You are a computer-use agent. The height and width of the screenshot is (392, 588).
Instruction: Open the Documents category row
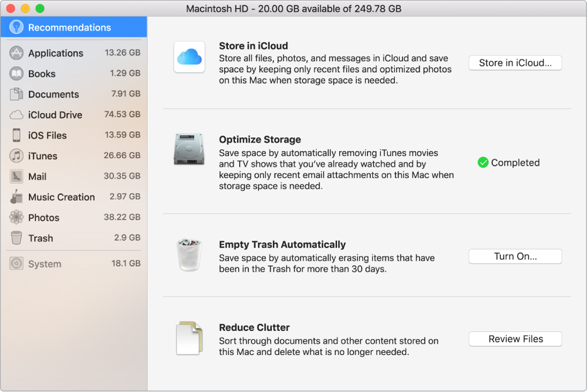[x=74, y=94]
